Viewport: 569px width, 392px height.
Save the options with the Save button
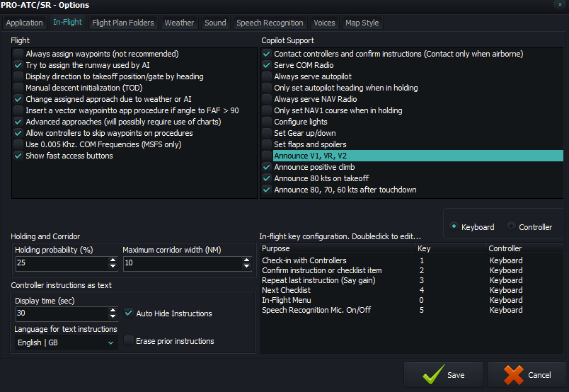click(444, 374)
